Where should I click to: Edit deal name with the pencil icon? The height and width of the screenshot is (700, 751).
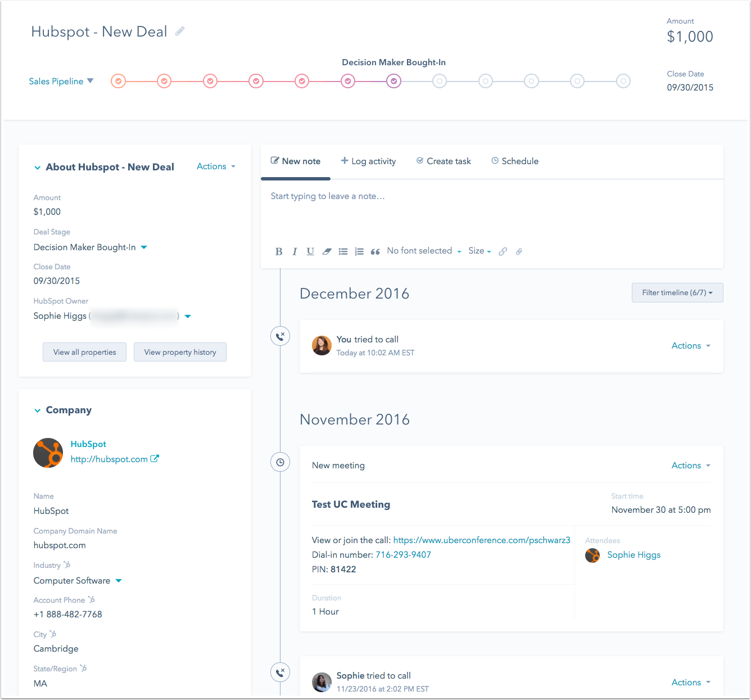[x=180, y=31]
